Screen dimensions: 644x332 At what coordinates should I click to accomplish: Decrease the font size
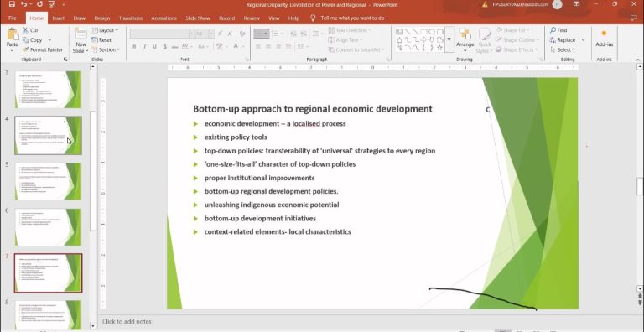(x=230, y=34)
